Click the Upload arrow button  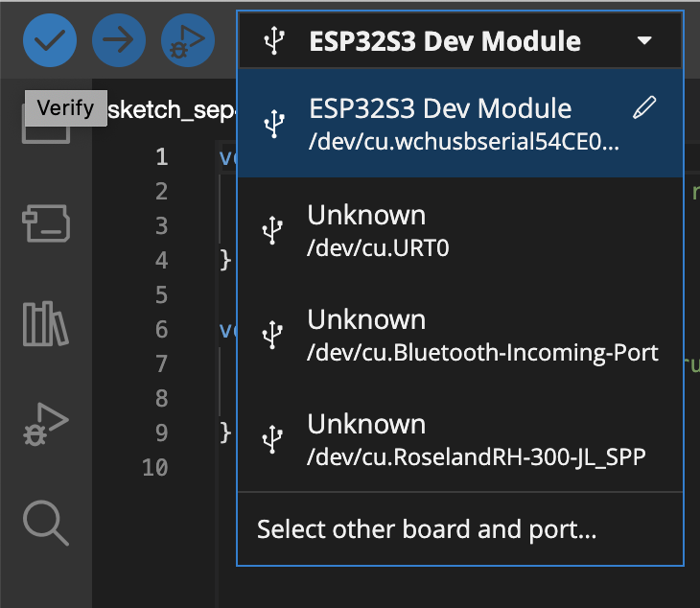[119, 40]
